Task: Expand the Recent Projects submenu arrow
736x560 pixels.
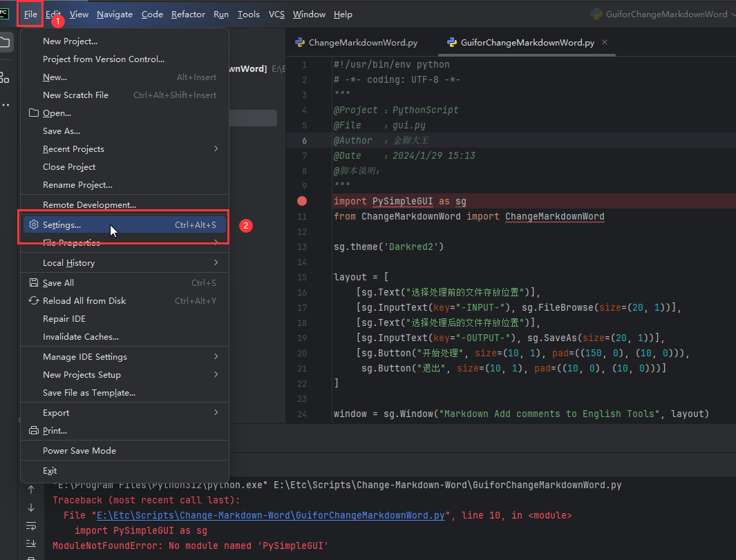Action: click(x=216, y=148)
